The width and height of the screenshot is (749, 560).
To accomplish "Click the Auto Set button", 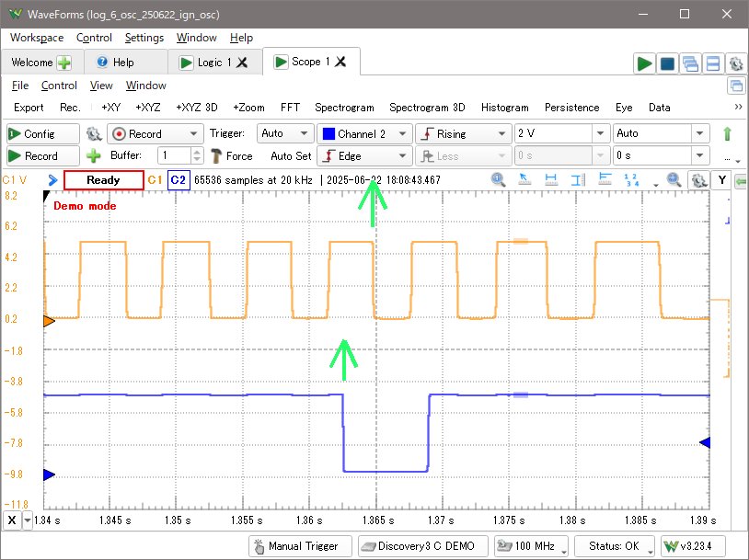I will click(291, 156).
